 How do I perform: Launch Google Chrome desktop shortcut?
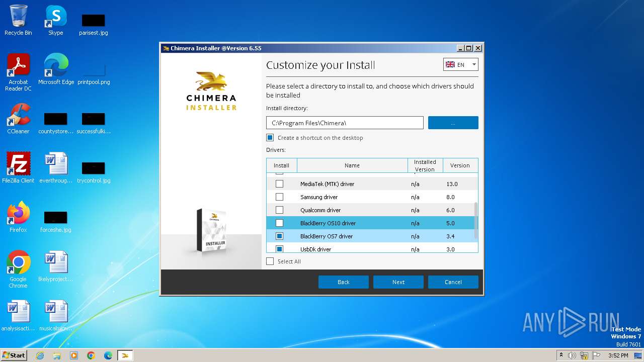18,269
